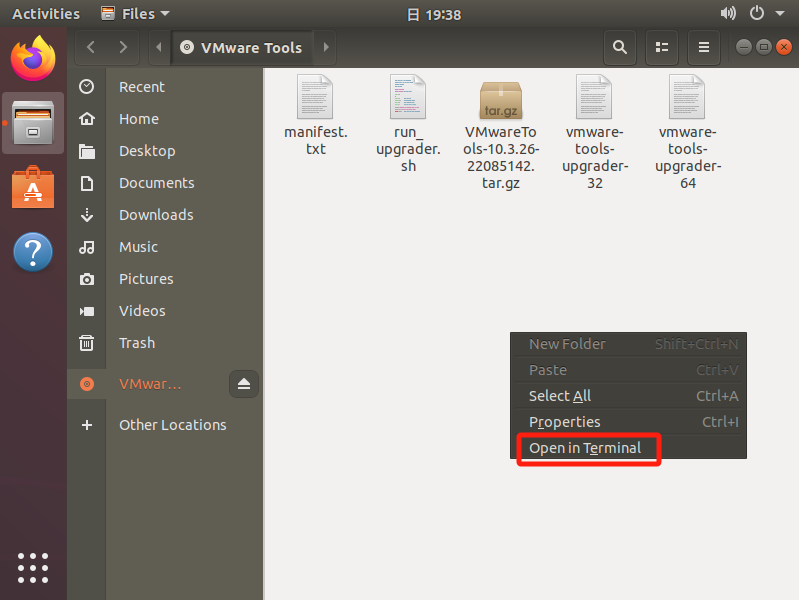Click the VMware Tools path bar button
The image size is (799, 600).
pos(242,47)
